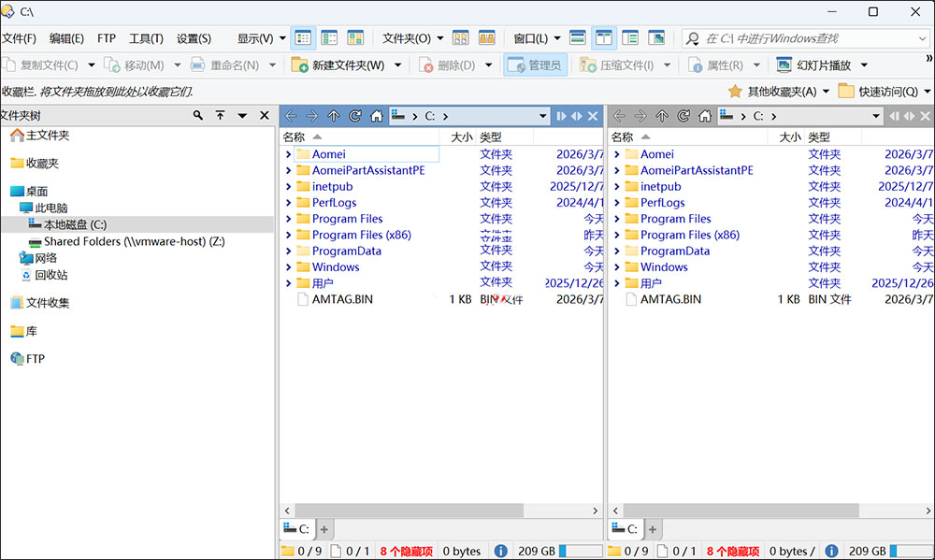Click 移动(M) button

[135, 65]
